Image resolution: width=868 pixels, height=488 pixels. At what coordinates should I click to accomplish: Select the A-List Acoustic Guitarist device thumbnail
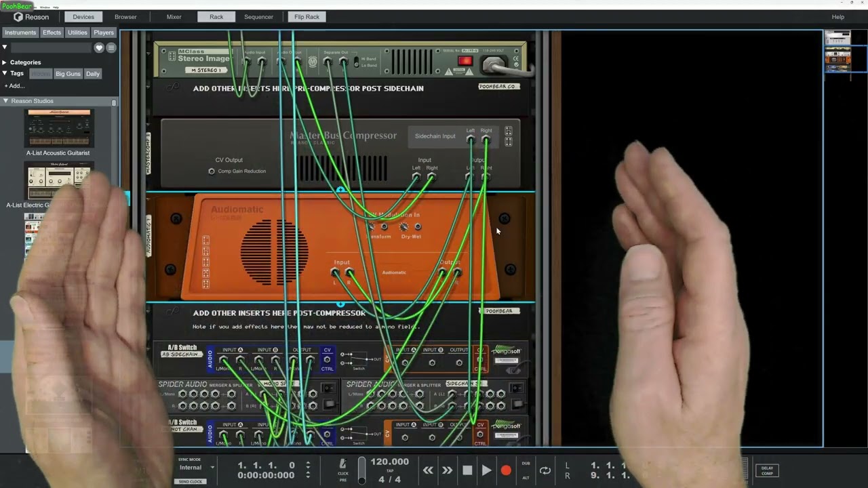click(x=59, y=128)
